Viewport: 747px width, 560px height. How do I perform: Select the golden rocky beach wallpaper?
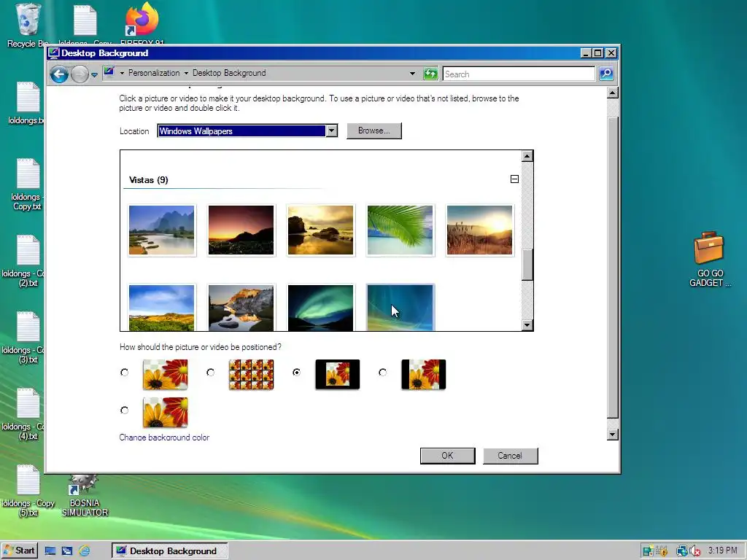pos(321,230)
